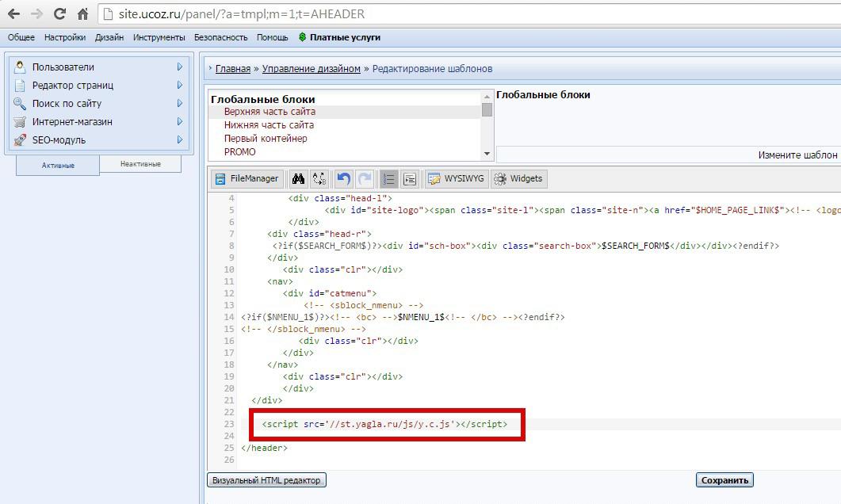The height and width of the screenshot is (504, 841).
Task: Select PROMO template
Action: (x=239, y=151)
